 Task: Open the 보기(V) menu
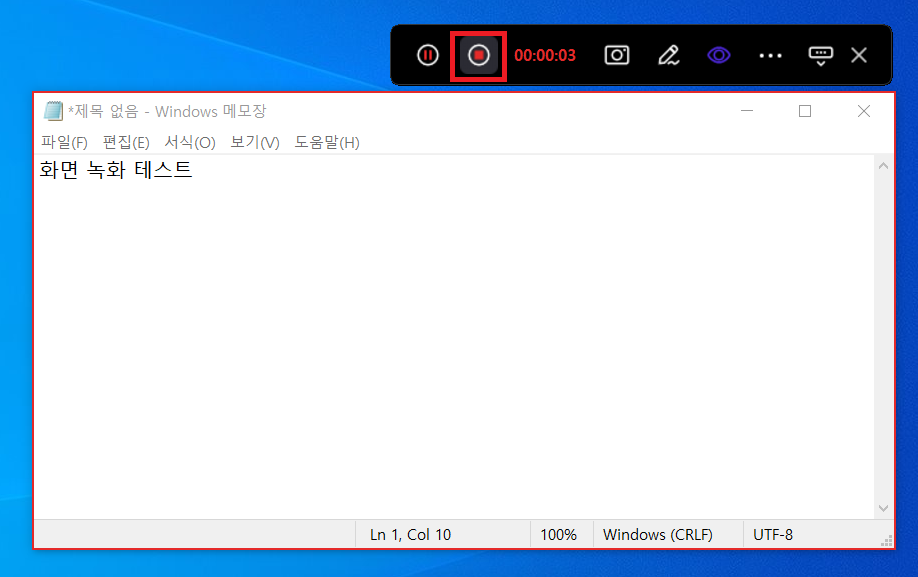pyautogui.click(x=255, y=142)
